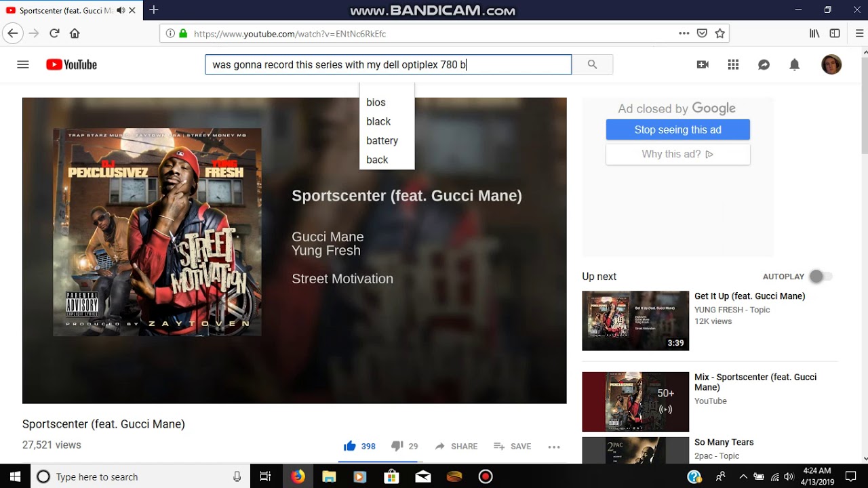Open File Explorer from the taskbar
The image size is (868, 488).
pyautogui.click(x=329, y=476)
